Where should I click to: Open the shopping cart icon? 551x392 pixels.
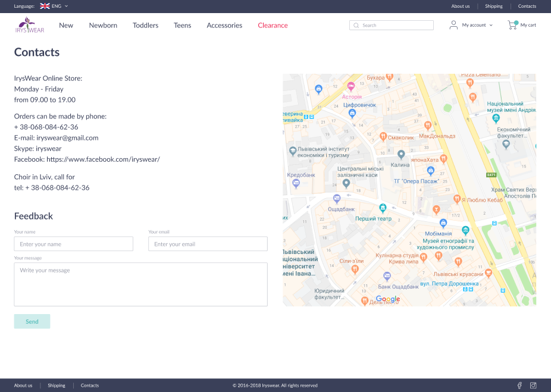[512, 25]
